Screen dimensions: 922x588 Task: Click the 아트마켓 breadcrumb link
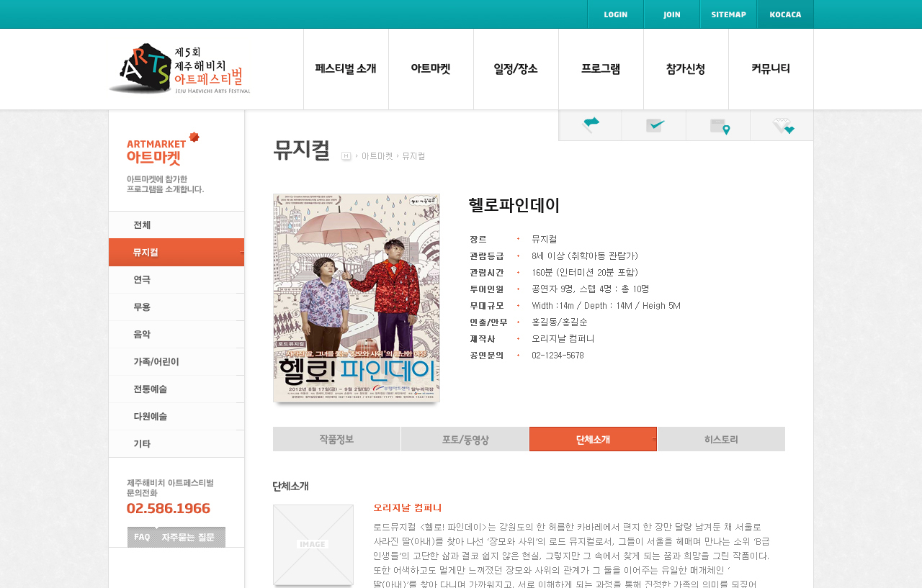tap(377, 156)
